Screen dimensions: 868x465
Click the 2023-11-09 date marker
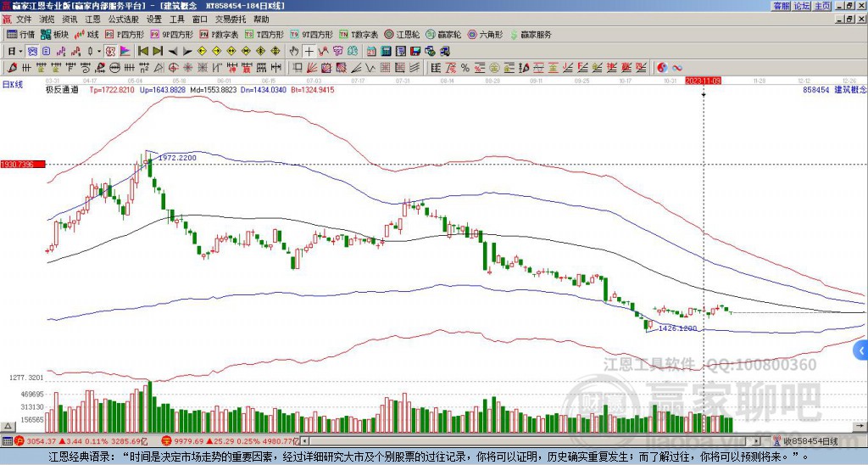pos(703,81)
